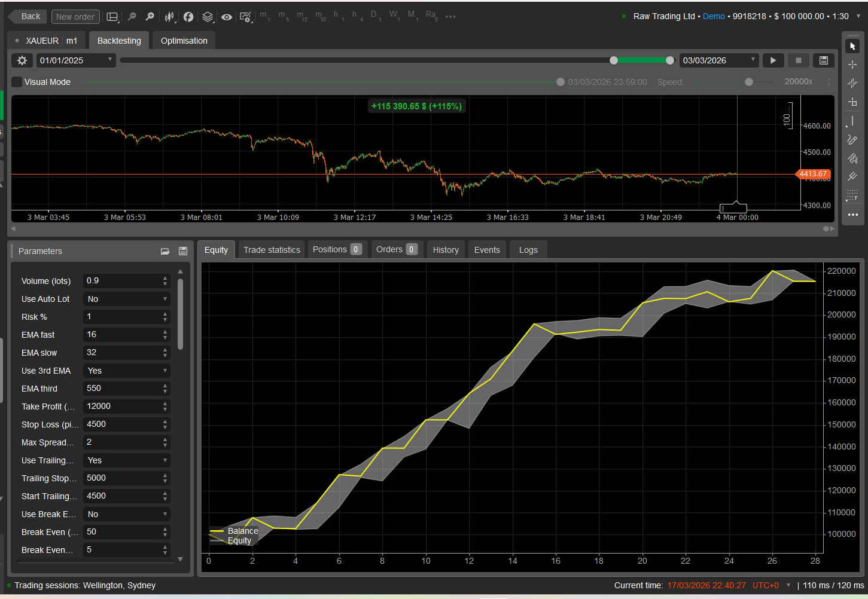Save the backtest report via floppy icon
The image size is (868, 599).
pyautogui.click(x=823, y=60)
